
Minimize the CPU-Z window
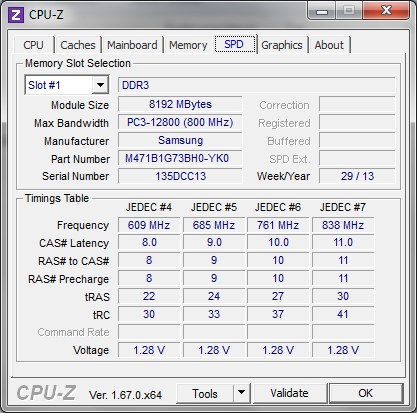point(322,11)
